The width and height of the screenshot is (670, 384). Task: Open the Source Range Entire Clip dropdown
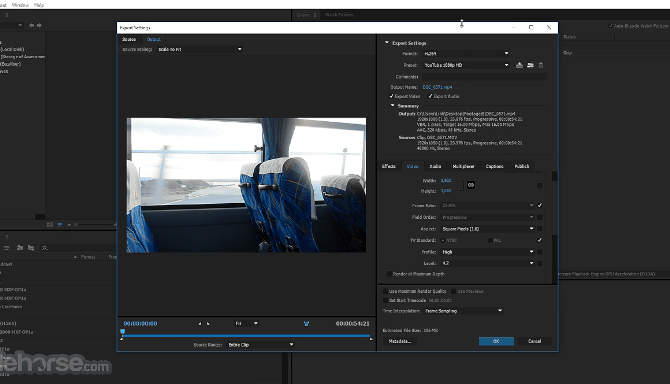pos(261,344)
